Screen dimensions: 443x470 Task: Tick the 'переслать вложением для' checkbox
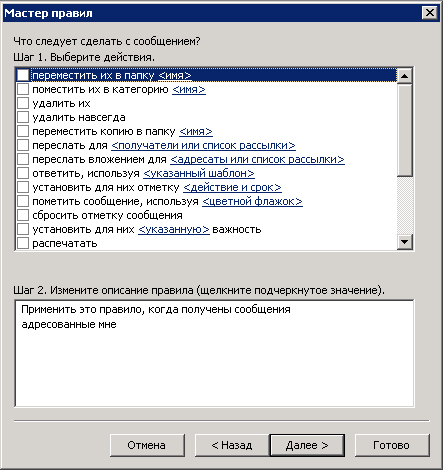click(x=23, y=159)
